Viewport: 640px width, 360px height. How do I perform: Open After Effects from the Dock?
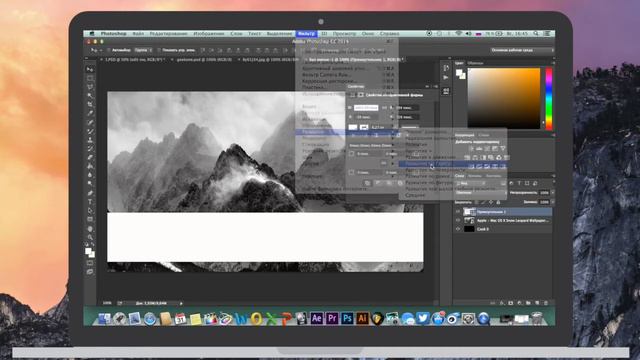pyautogui.click(x=316, y=318)
